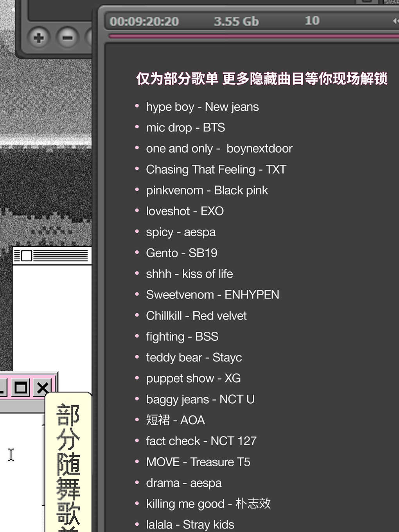Select 短裙 - AOA
This screenshot has height=532, width=399.
click(175, 420)
